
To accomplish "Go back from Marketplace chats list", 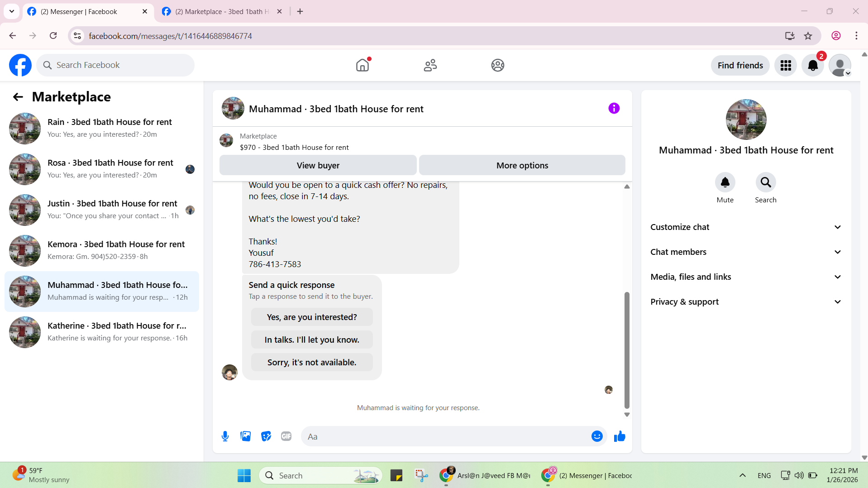I will [x=18, y=97].
